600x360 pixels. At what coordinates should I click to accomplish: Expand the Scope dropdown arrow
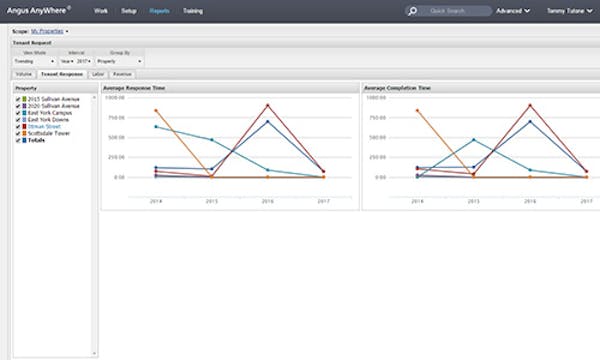67,31
